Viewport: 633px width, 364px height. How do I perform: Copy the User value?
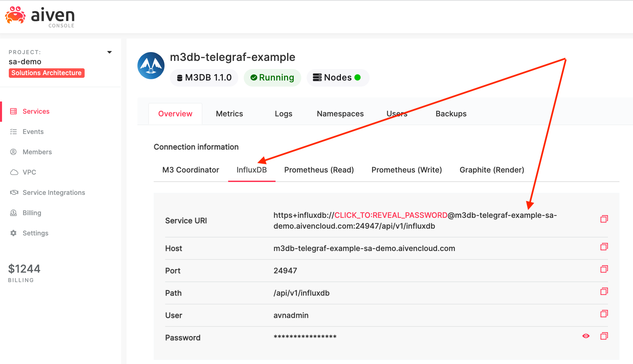(x=604, y=314)
